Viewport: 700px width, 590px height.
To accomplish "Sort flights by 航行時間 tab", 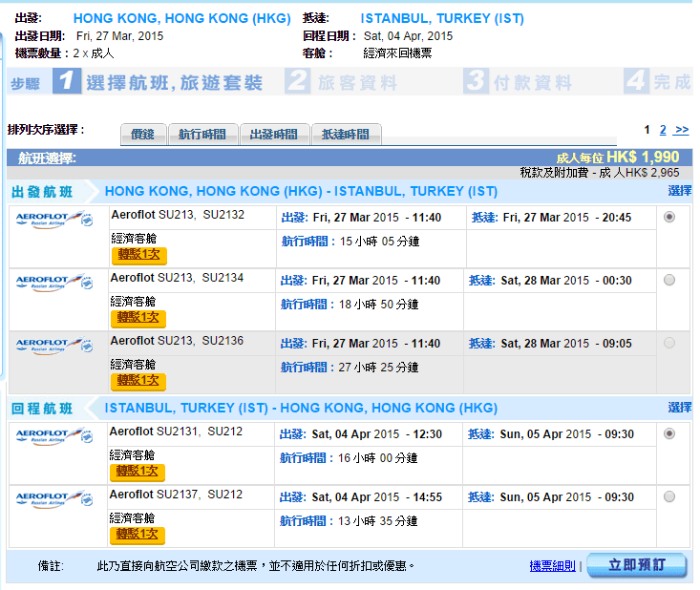I will click(x=202, y=135).
